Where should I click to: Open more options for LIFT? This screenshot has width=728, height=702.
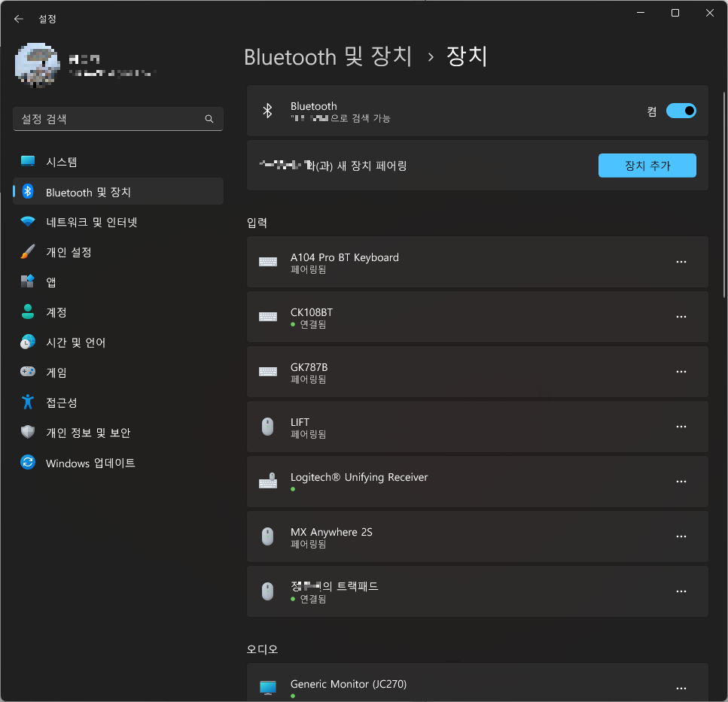(681, 427)
